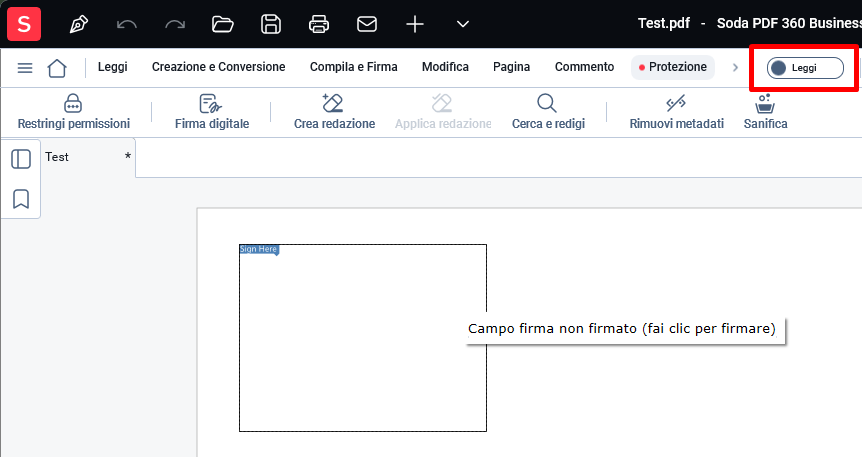Open the Leggi ribbon tab
Image resolution: width=862 pixels, height=457 pixels.
coord(113,67)
